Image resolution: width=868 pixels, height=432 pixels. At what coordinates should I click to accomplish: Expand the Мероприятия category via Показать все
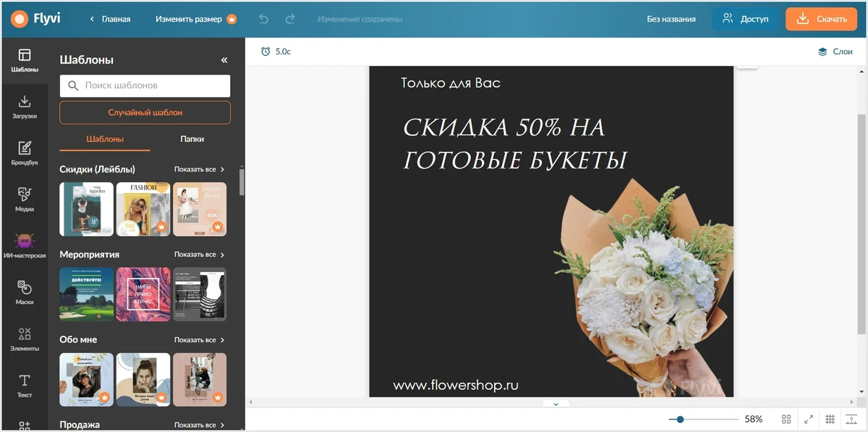pos(199,255)
